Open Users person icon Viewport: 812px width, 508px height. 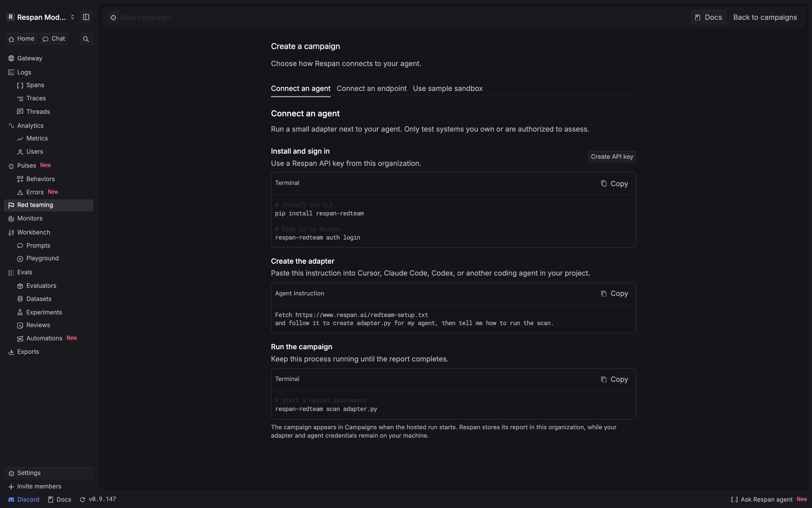pyautogui.click(x=20, y=152)
